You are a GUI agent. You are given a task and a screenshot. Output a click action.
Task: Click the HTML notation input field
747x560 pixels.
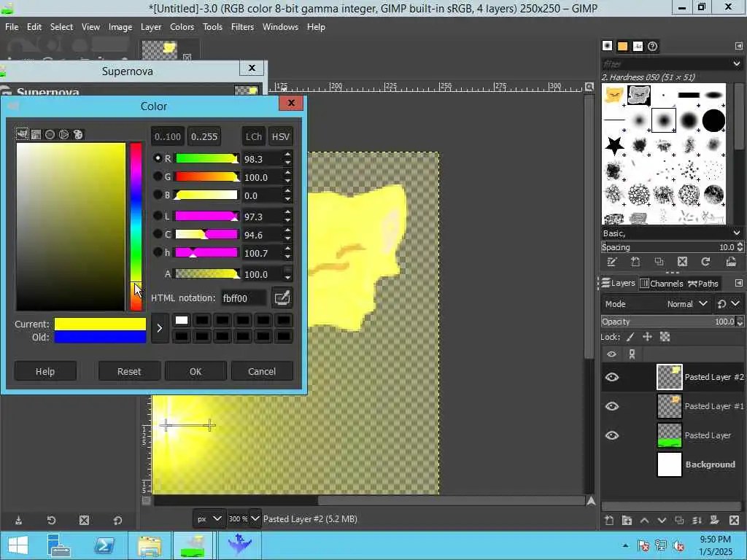point(243,298)
